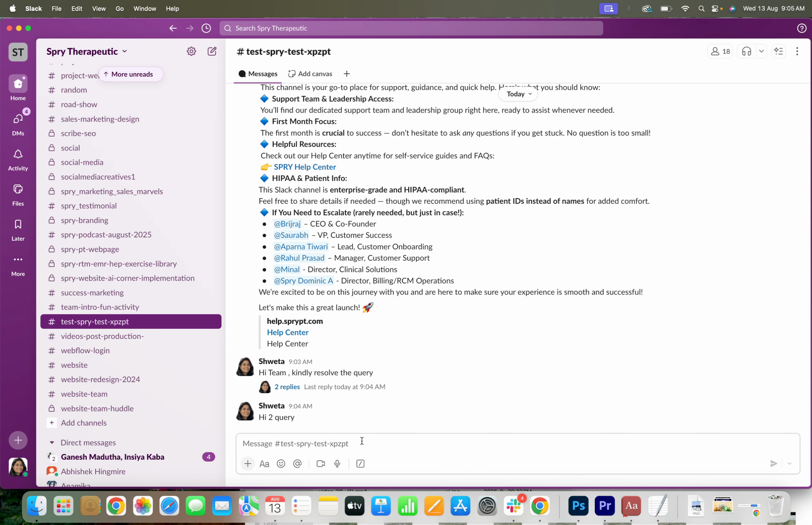Viewport: 812px width, 525px height.
Task: Toggle text formatting Aa button
Action: pos(264,463)
